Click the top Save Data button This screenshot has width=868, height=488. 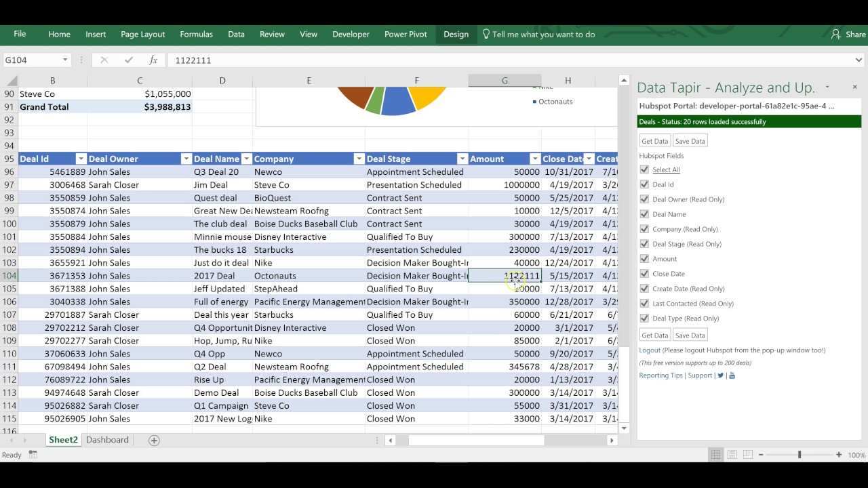pos(690,141)
